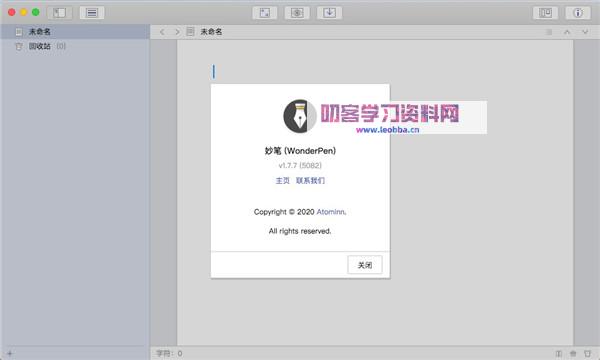Open the 联系我们 contact link
The height and width of the screenshot is (360, 600).
pos(310,181)
